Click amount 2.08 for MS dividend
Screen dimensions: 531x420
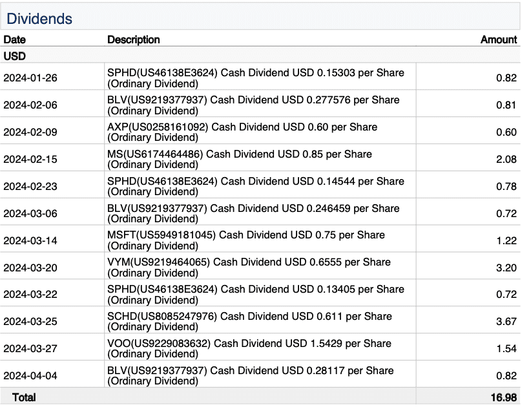506,159
